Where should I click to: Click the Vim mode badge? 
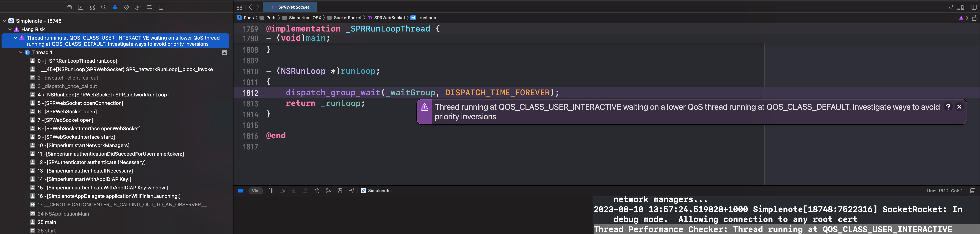pyautogui.click(x=255, y=191)
